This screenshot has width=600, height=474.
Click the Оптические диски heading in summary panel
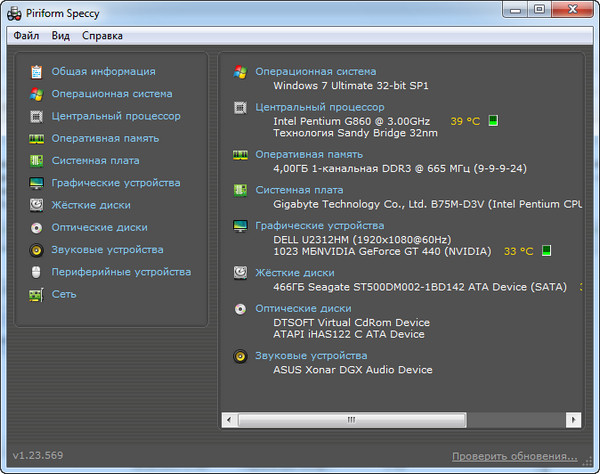303,309
